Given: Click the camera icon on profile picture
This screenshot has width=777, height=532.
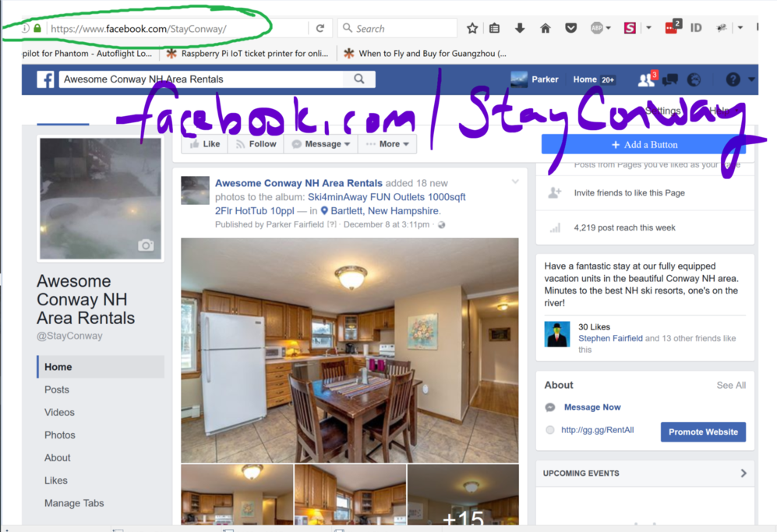Looking at the screenshot, I should [146, 245].
